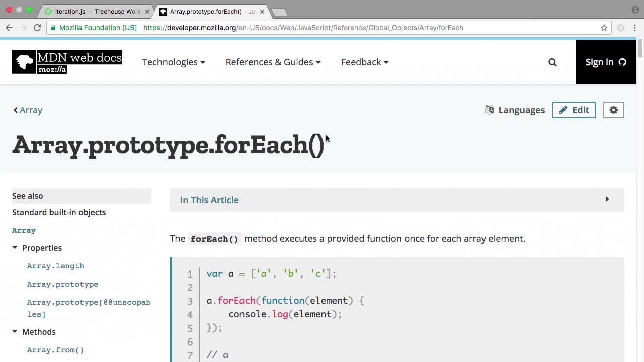Viewport: 644px width, 362px height.
Task: Open the search magnifier icon
Action: pyautogui.click(x=552, y=62)
